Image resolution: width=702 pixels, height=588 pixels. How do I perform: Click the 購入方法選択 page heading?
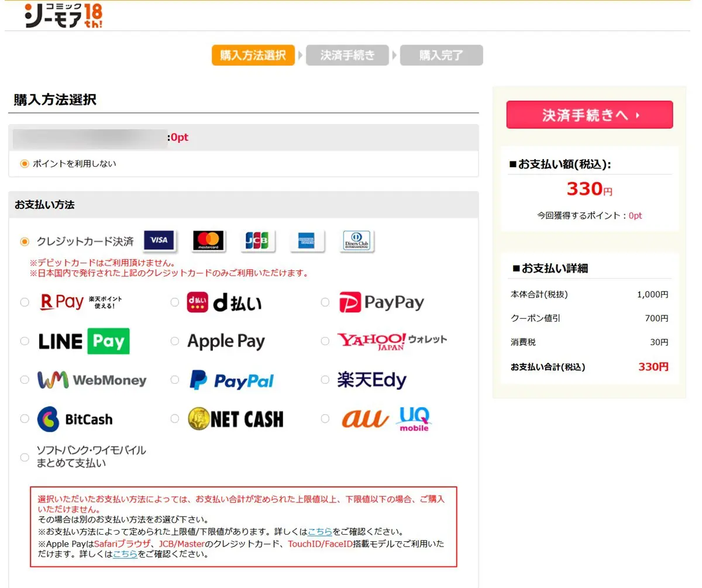point(55,99)
